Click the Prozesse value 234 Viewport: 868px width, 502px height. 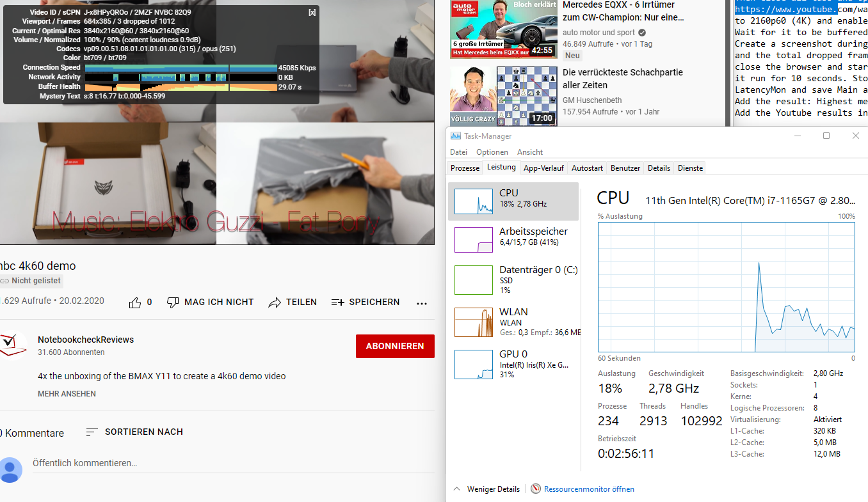point(608,421)
